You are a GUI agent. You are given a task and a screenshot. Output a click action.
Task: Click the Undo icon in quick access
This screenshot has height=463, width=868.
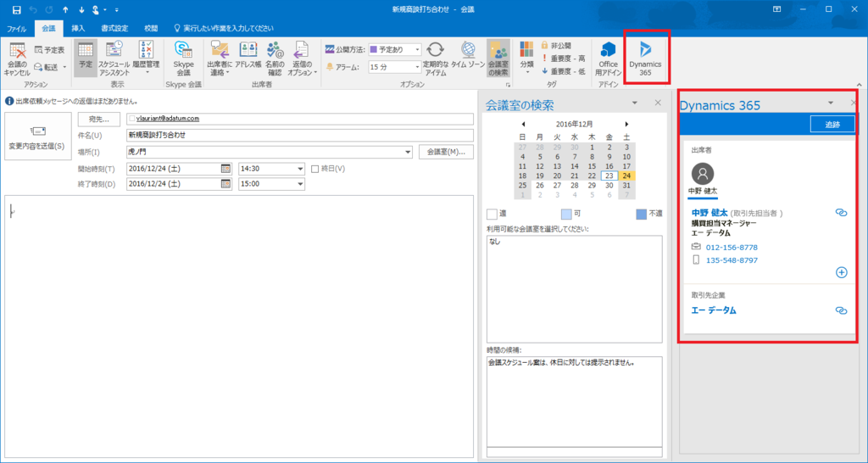pyautogui.click(x=33, y=9)
